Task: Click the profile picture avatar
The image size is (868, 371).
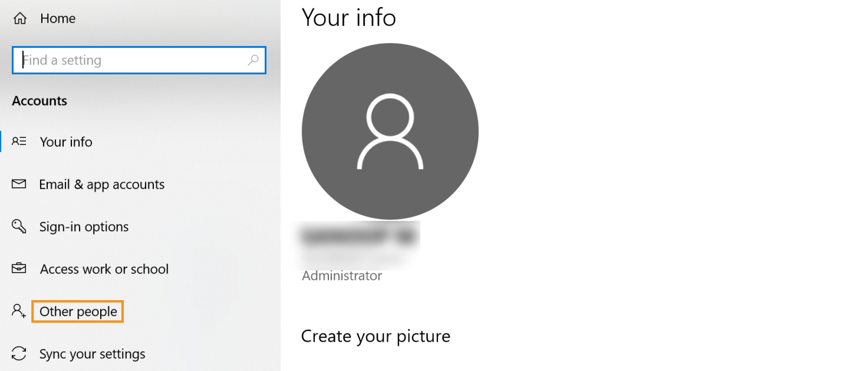Action: tap(390, 131)
